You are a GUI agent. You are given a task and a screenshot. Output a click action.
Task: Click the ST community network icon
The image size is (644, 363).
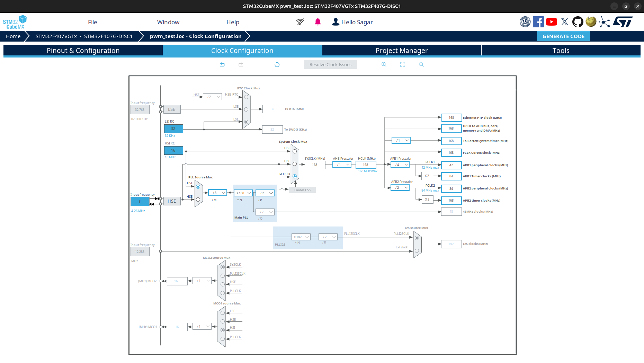pos(604,22)
